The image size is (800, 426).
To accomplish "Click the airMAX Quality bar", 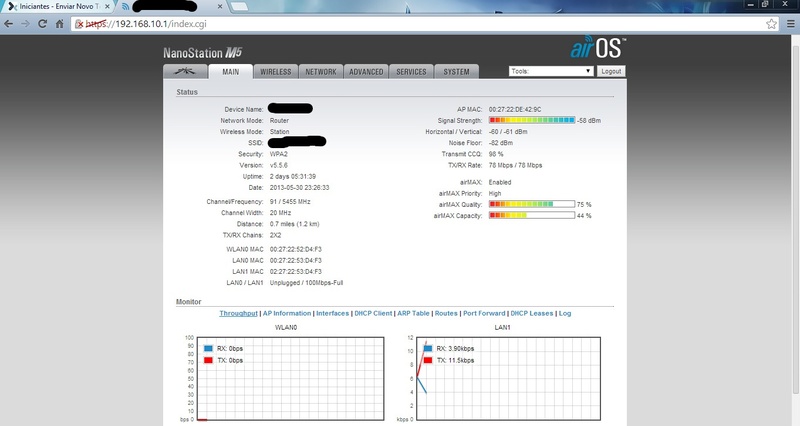I will tap(532, 204).
